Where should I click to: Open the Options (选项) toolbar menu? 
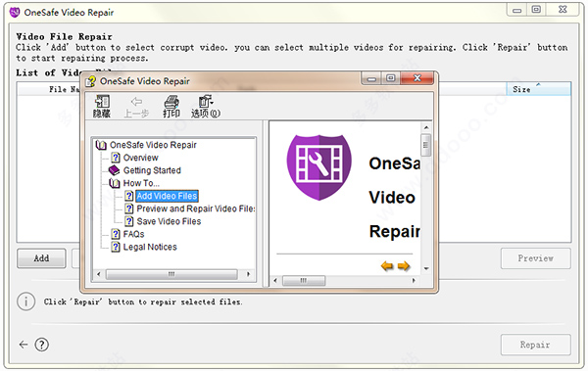(x=206, y=107)
